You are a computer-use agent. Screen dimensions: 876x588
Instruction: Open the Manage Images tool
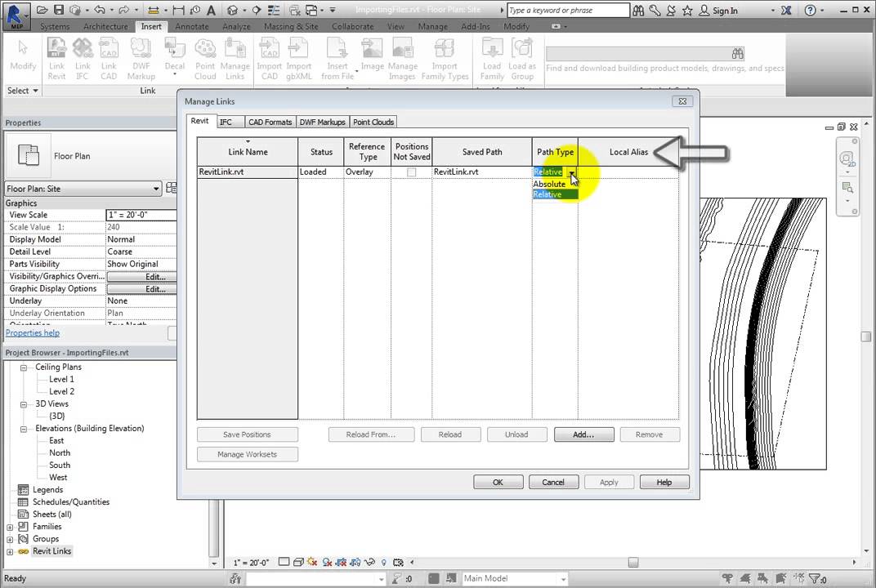[x=402, y=59]
